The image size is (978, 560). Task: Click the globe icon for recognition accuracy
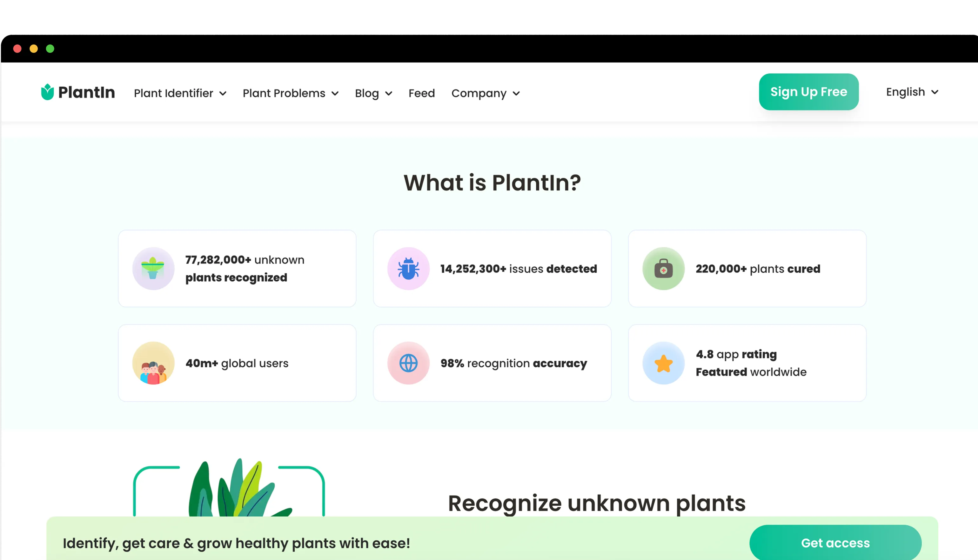point(408,363)
